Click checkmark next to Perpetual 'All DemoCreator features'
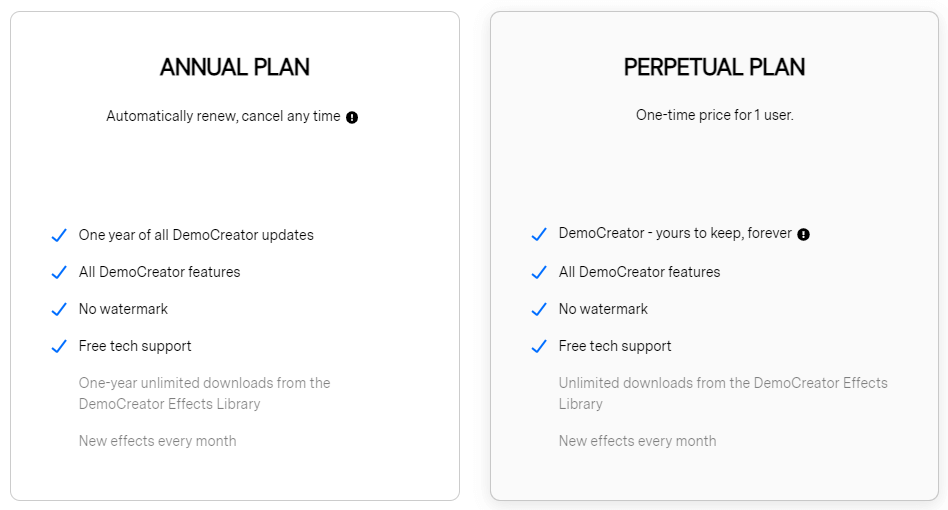This screenshot has height=510, width=948. (539, 272)
